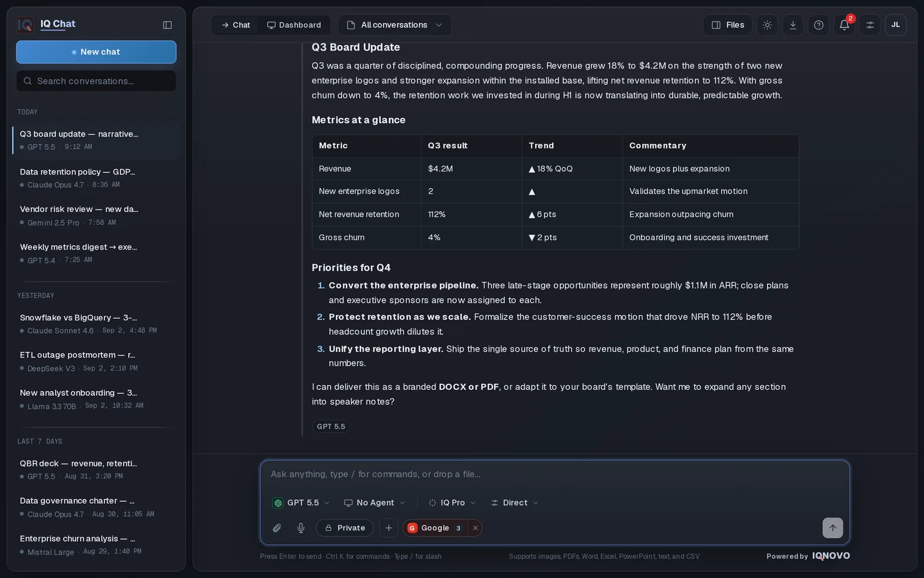Click the message input box
Screen dimensions: 924x578
554,474
